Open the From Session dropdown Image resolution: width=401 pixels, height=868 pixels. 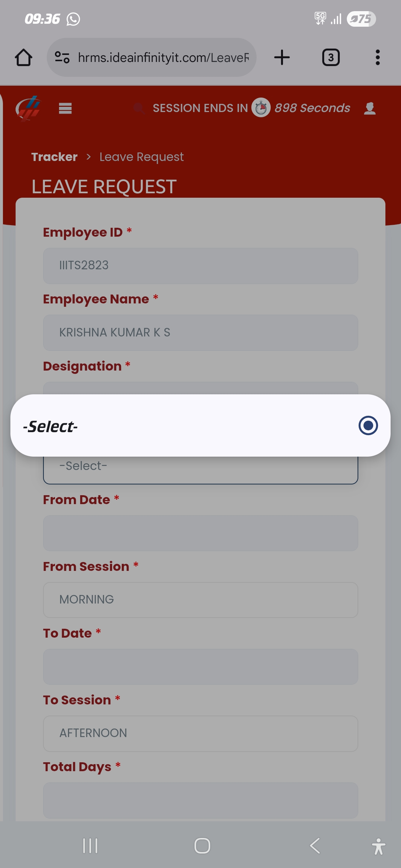pos(200,599)
